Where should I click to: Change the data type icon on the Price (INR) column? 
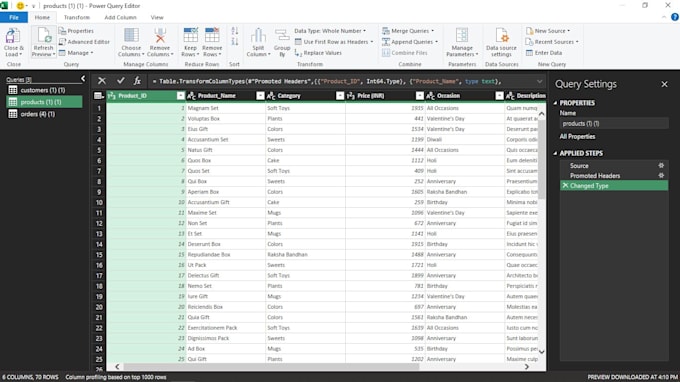(351, 96)
